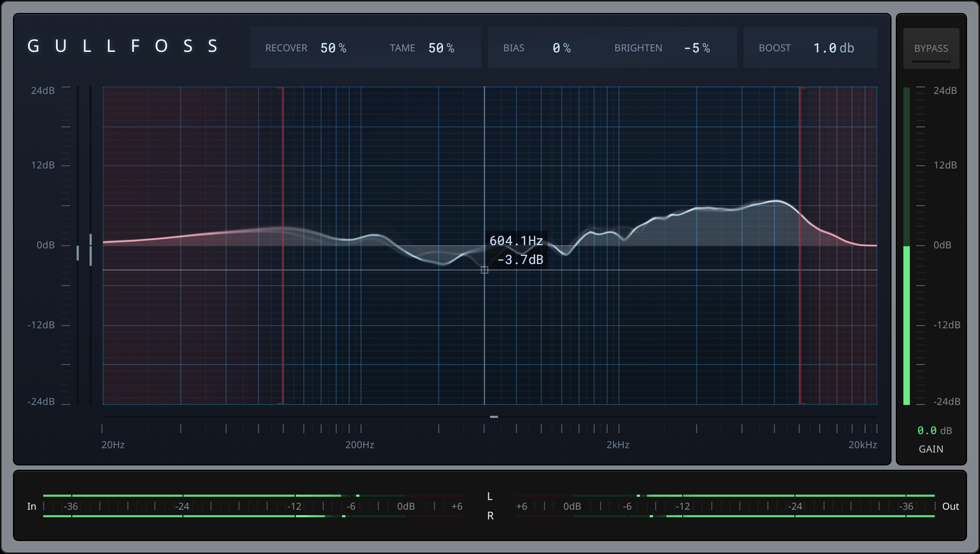980x554 pixels.
Task: Click the 2kHz frequency axis label
Action: coord(618,445)
